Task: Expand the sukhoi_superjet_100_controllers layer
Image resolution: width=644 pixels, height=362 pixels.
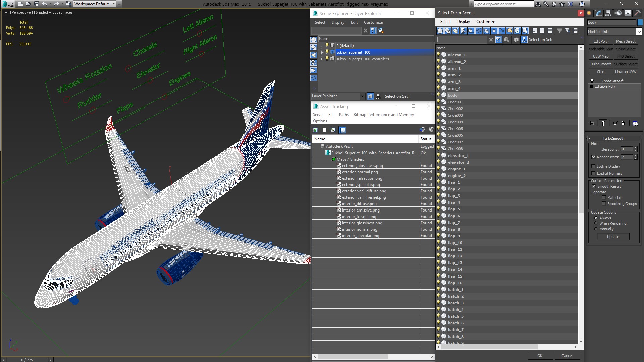Action: point(321,59)
